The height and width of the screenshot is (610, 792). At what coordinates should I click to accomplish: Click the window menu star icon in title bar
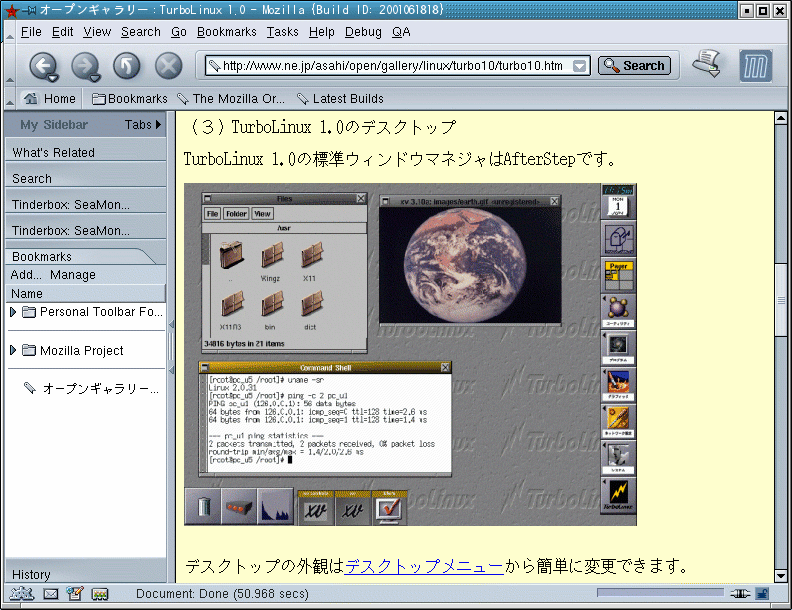(12, 10)
